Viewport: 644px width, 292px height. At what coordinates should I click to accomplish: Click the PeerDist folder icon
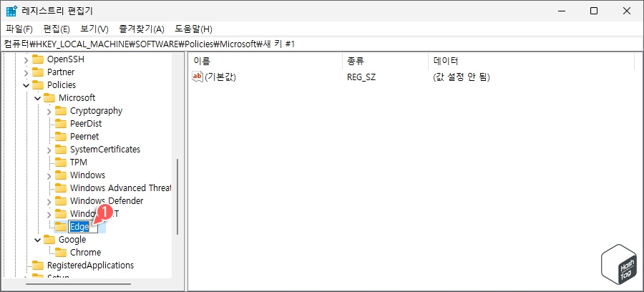click(x=61, y=124)
